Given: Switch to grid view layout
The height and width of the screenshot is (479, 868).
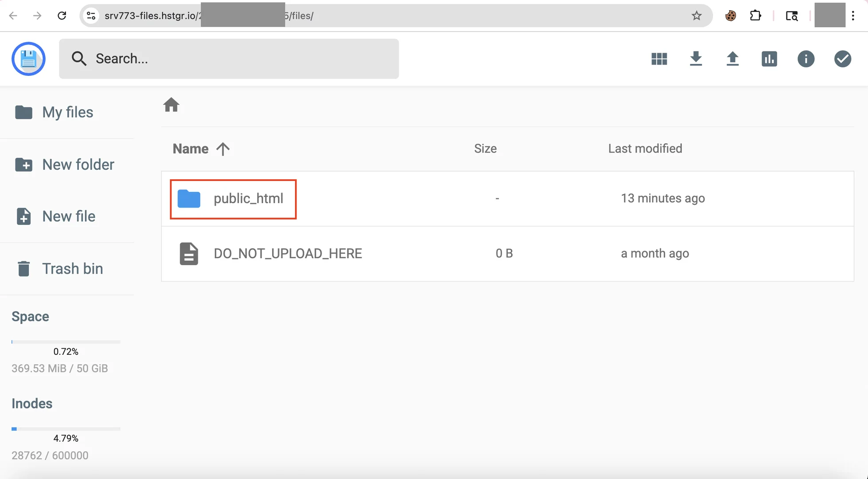Looking at the screenshot, I should [x=659, y=59].
